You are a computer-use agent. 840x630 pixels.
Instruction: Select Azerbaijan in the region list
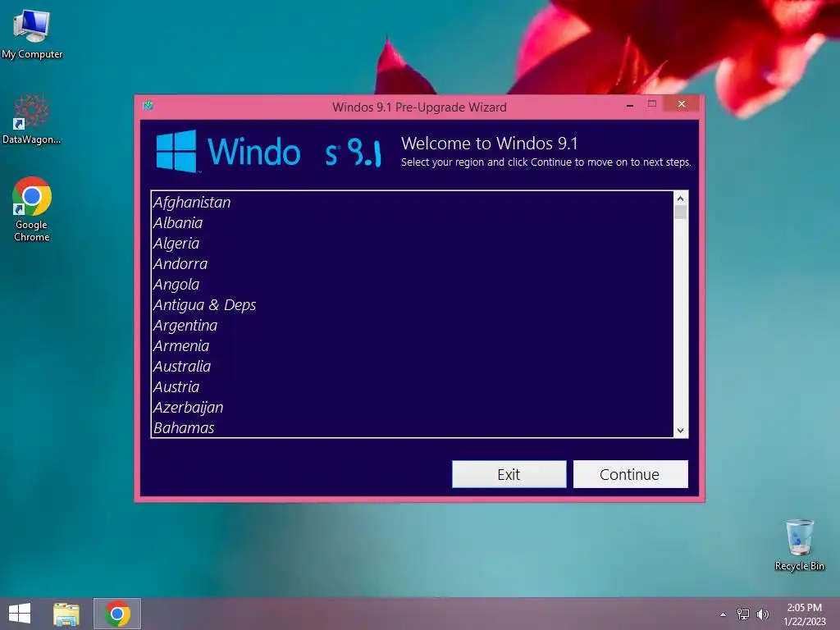(412, 407)
